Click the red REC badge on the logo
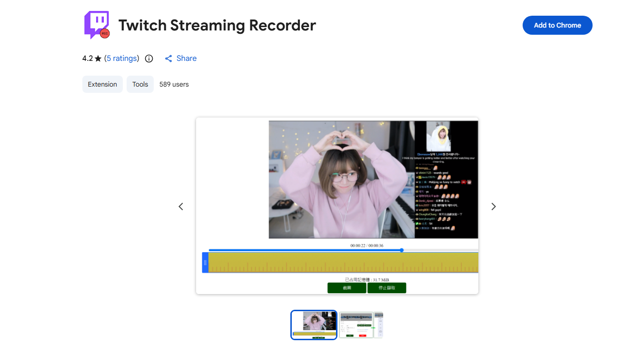 [106, 32]
